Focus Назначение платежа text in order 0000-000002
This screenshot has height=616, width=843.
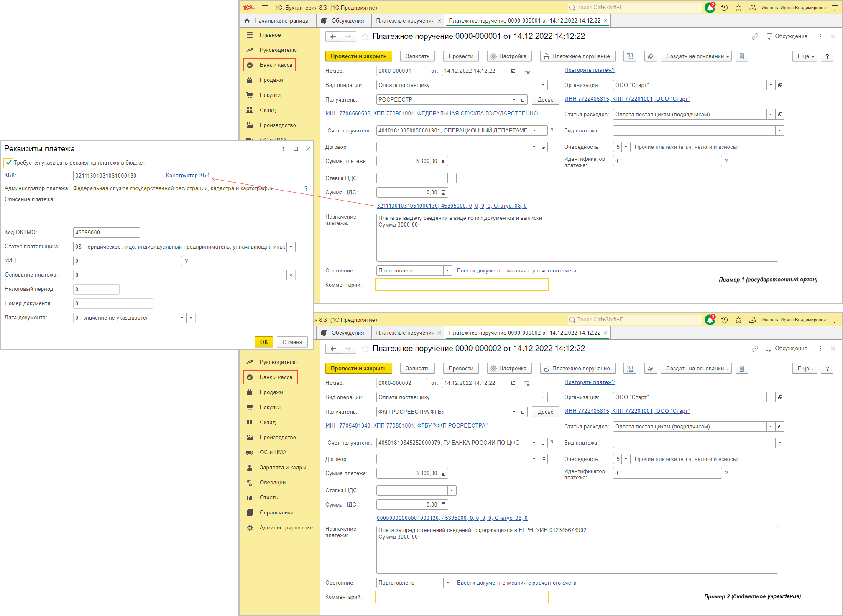click(577, 550)
